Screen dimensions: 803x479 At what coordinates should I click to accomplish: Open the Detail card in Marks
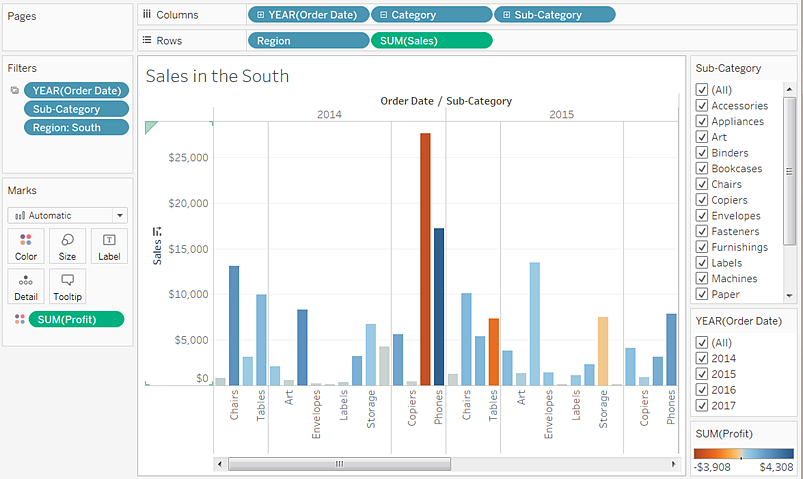25,287
